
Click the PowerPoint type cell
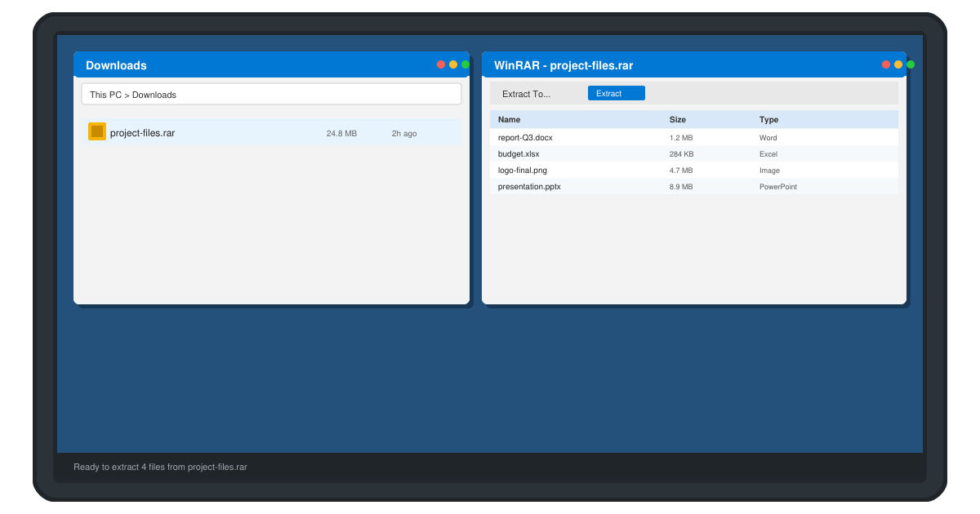[778, 187]
